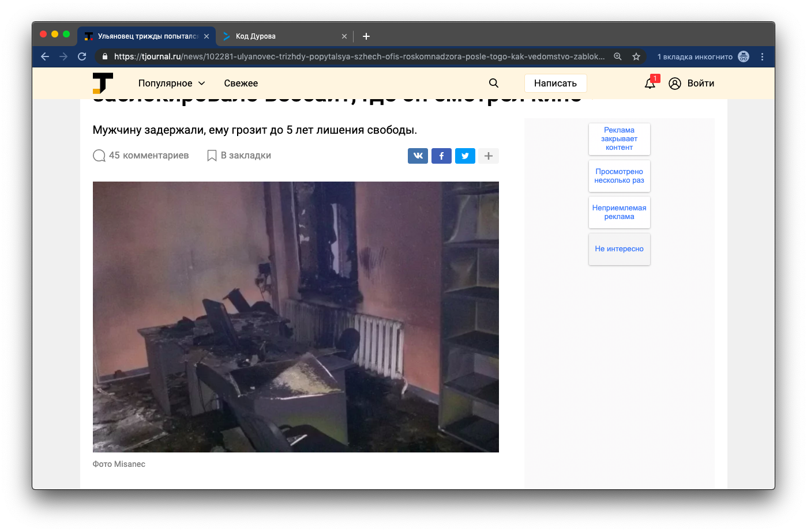Image resolution: width=807 pixels, height=532 pixels.
Task: Go forward in browser history
Action: click(x=63, y=56)
